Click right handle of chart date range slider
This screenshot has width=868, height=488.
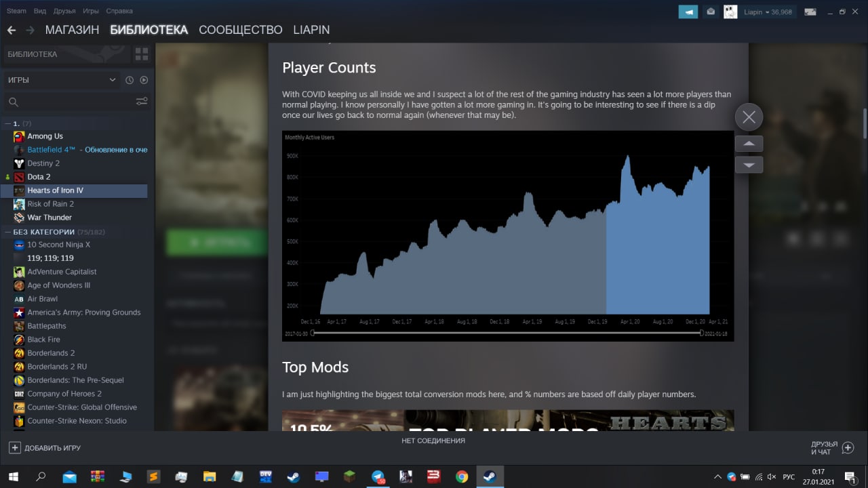701,333
